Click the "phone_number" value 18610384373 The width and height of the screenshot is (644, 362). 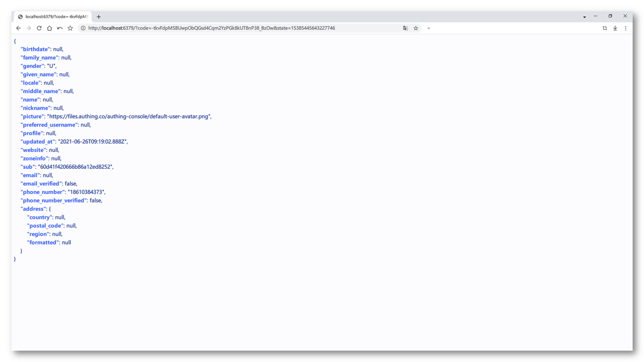(86, 192)
